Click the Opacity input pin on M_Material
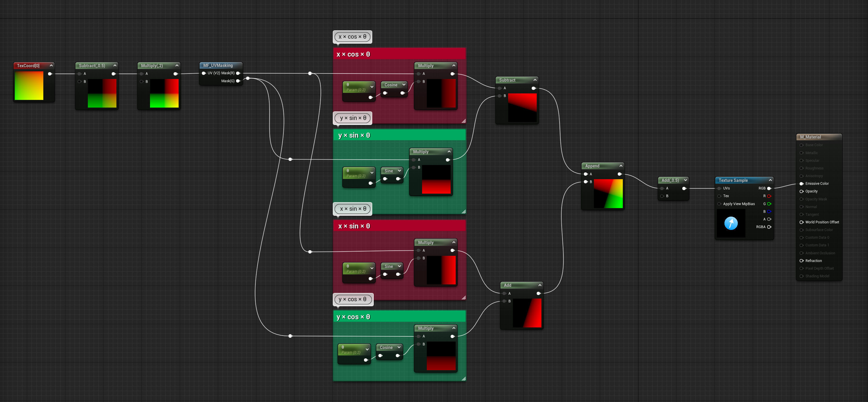868x402 pixels. [802, 191]
